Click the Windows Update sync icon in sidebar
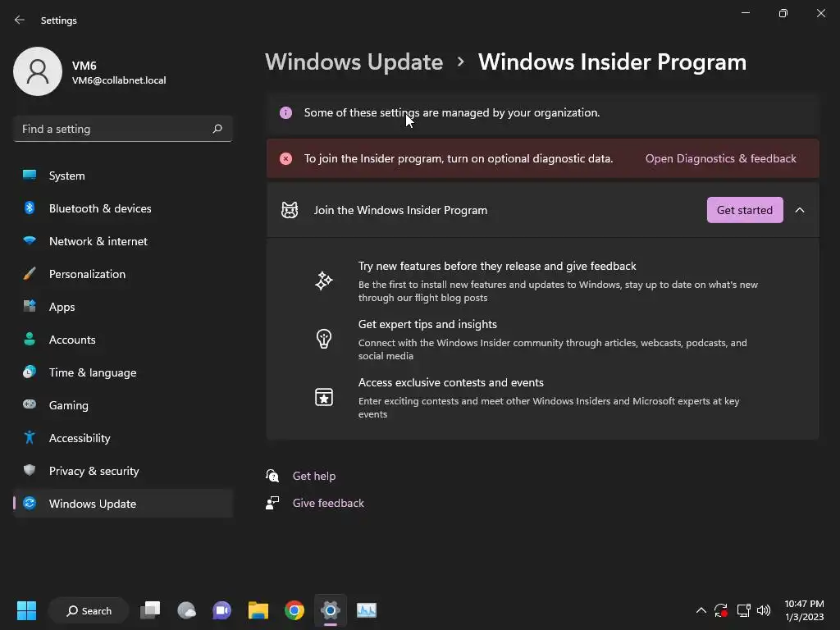840x630 pixels. point(30,503)
